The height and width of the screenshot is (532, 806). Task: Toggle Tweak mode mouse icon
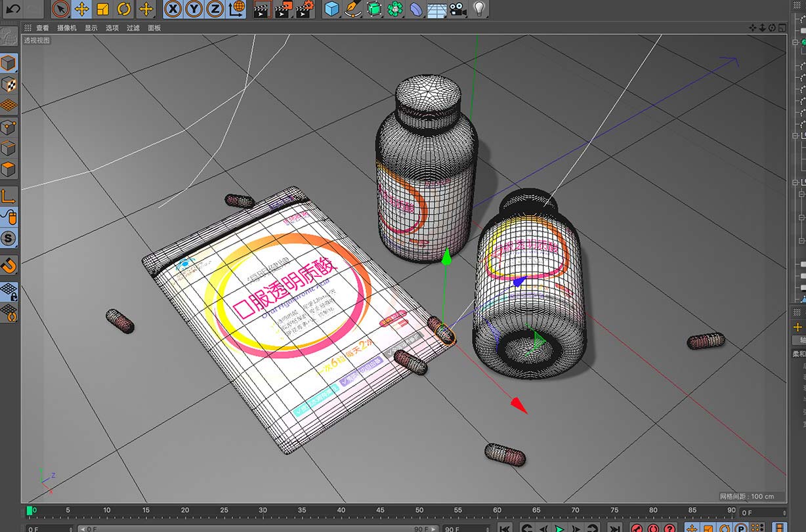9,216
